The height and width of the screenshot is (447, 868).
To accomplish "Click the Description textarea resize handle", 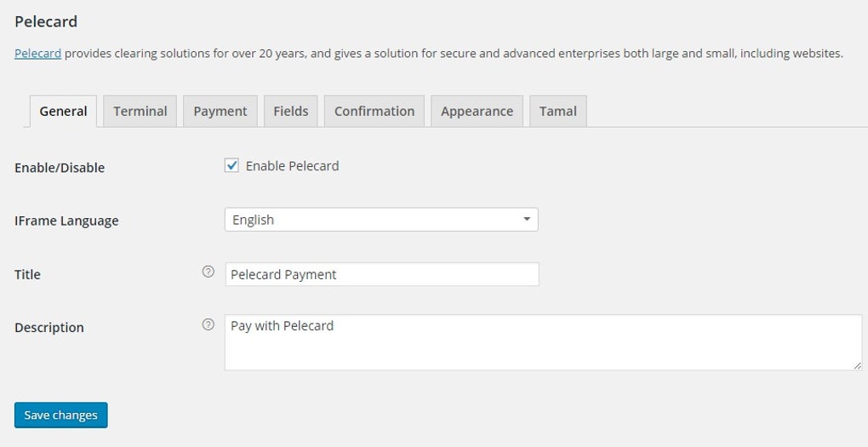I will click(x=858, y=365).
